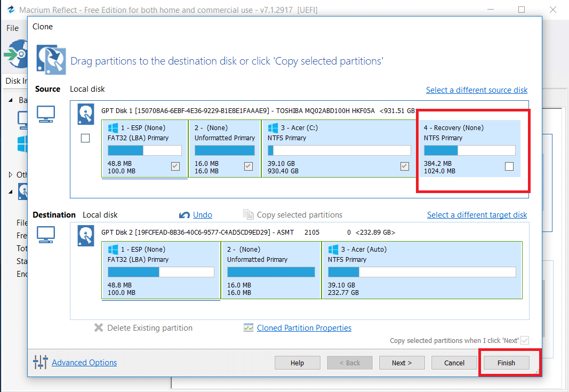Click the '930.40 GB' size text
Screen dimensions: 569x392
283,171
